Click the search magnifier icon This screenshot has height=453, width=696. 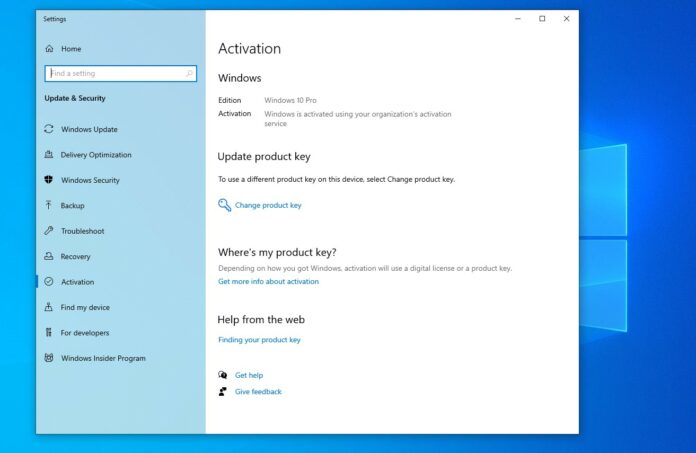[189, 73]
